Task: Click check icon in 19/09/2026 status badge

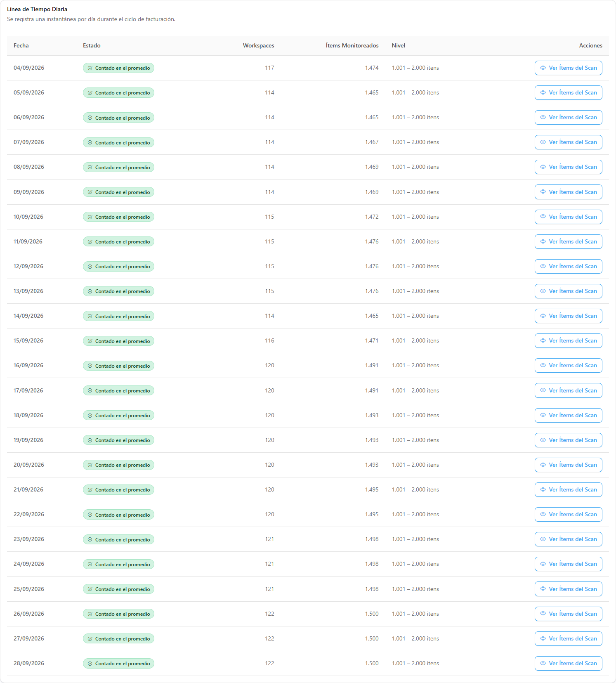Action: 90,440
